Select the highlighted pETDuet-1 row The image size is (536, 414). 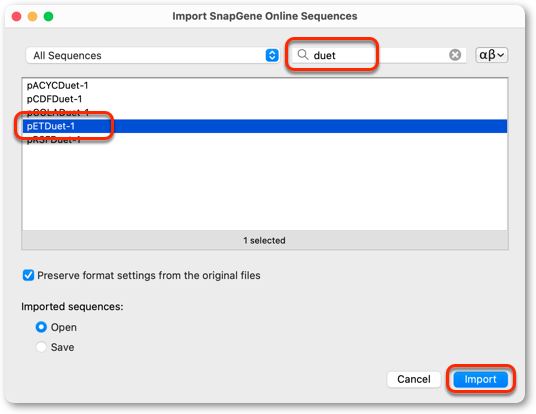[265, 126]
